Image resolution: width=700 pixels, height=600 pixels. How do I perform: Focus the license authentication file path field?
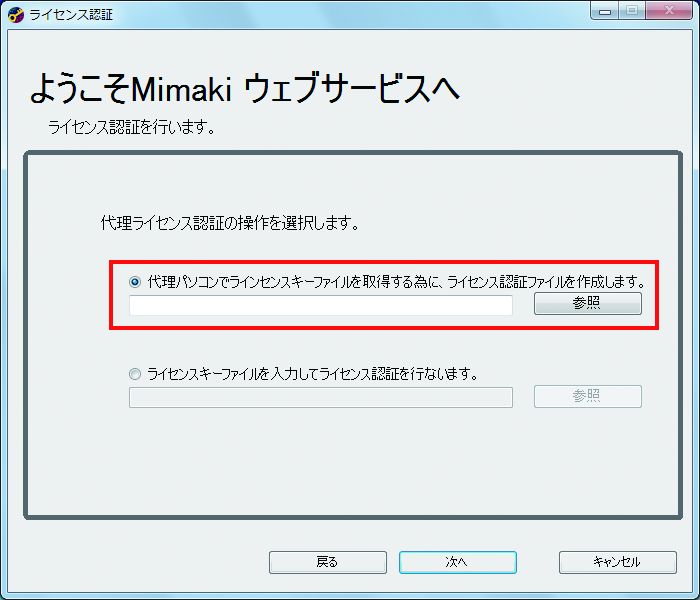coord(321,305)
